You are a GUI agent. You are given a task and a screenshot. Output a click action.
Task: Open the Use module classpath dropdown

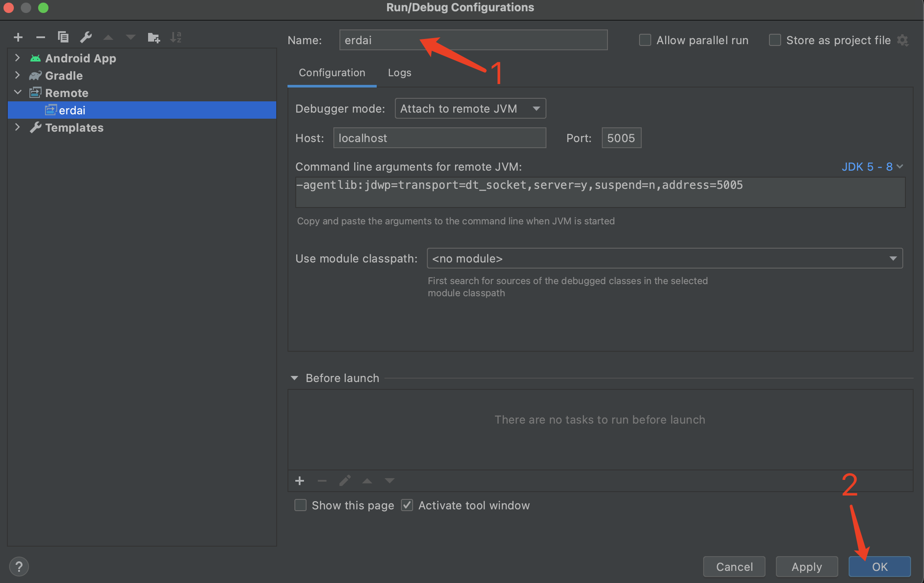[664, 259]
